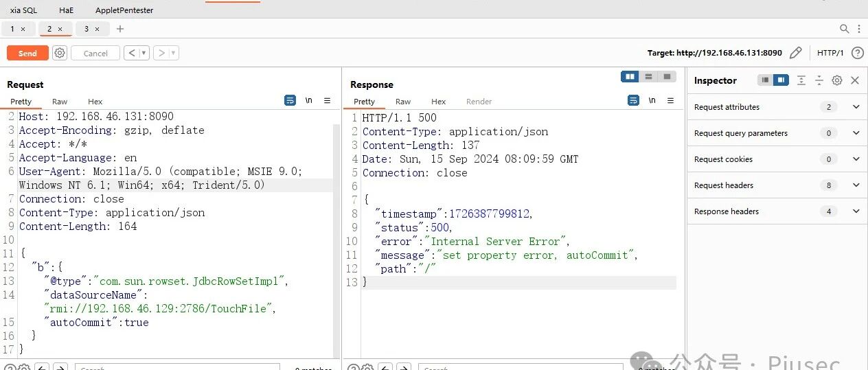Search Repeater tabs with the magnifier icon
Image resolution: width=868 pixels, height=370 pixels.
845,29
